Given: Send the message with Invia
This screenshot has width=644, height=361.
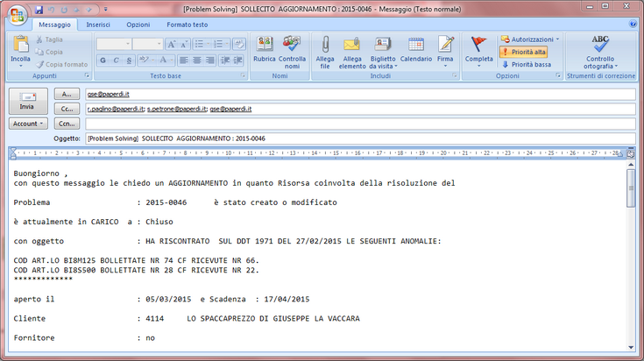Looking at the screenshot, I should pyautogui.click(x=28, y=101).
